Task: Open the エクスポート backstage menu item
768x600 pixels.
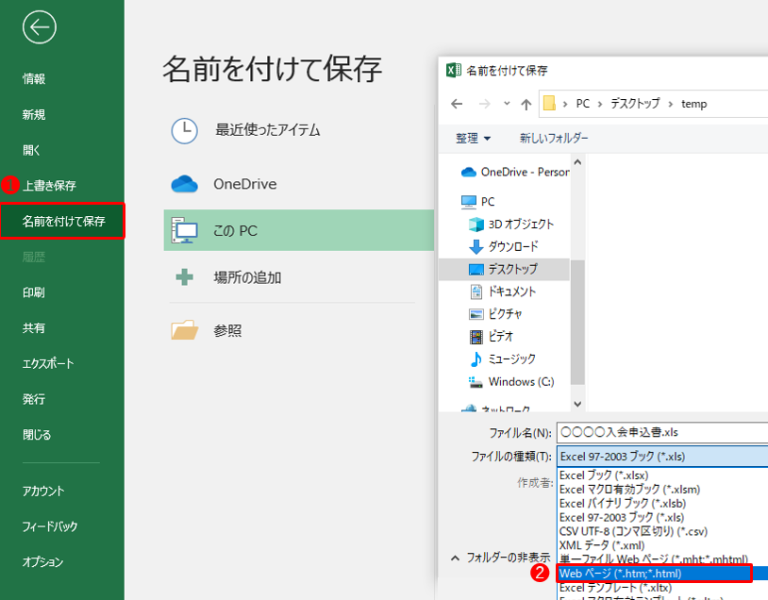Action: point(48,364)
